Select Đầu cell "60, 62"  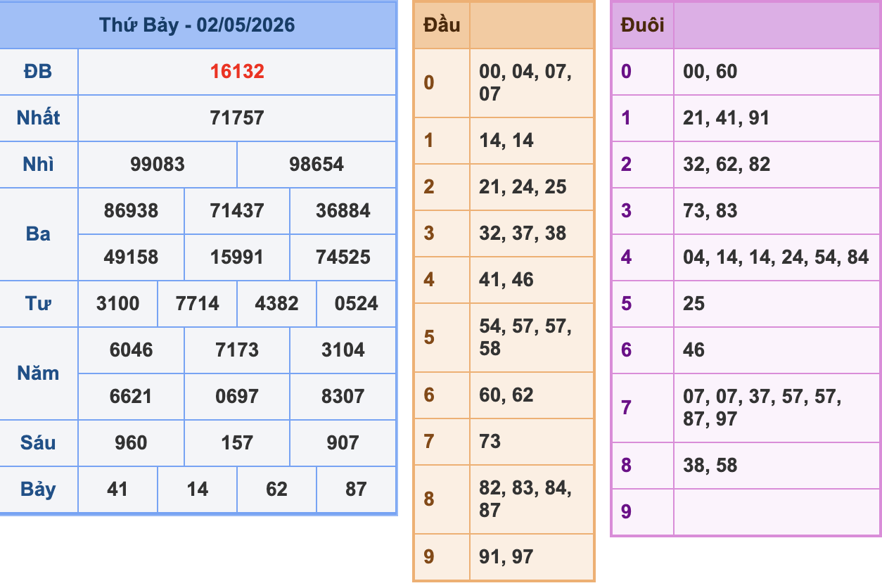tap(532, 395)
